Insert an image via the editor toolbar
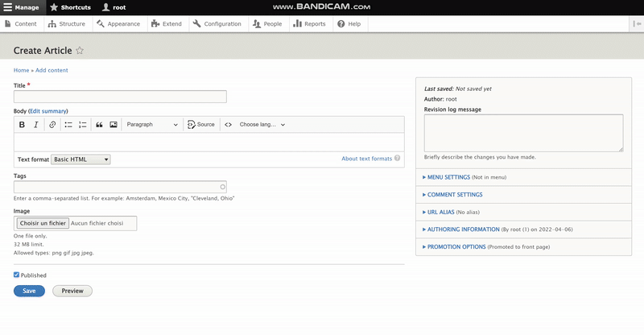 pyautogui.click(x=114, y=125)
